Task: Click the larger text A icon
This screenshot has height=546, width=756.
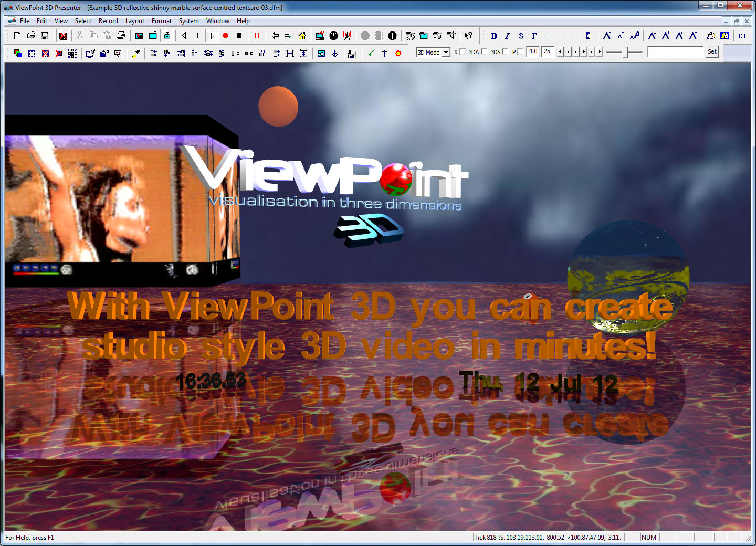Action: (x=606, y=36)
